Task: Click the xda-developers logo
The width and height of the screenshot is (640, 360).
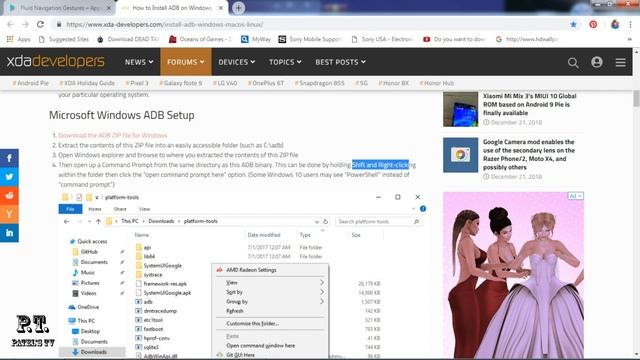Action: point(56,62)
